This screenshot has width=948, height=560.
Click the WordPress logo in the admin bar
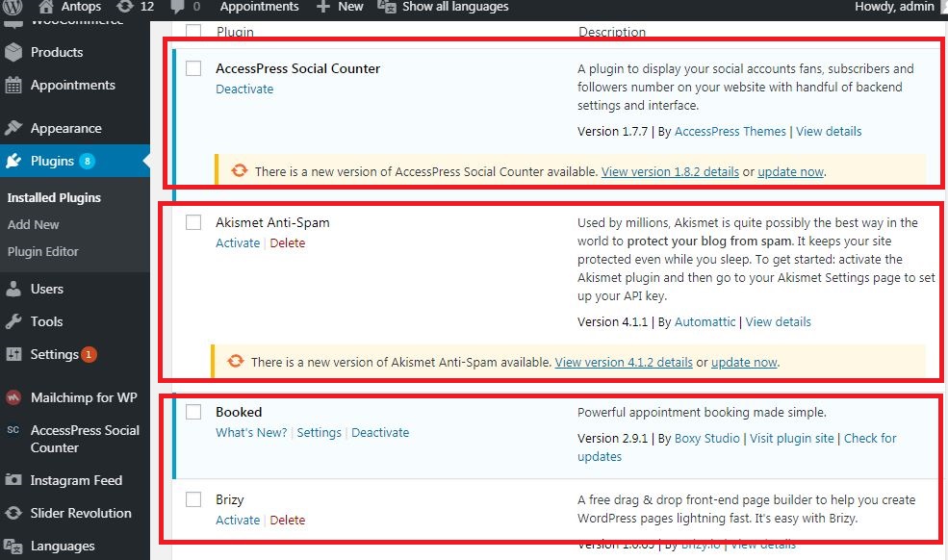pos(13,7)
